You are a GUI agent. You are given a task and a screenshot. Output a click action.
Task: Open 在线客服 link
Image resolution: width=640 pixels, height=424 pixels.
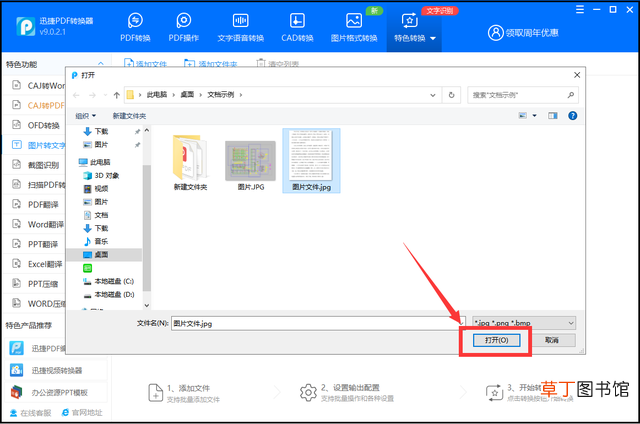tap(31, 413)
